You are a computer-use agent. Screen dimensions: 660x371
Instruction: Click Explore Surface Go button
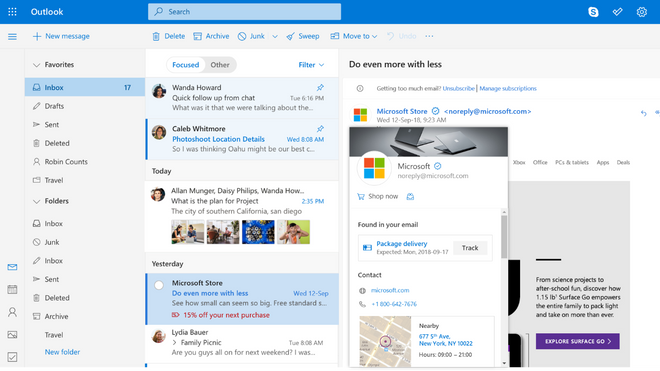578,342
